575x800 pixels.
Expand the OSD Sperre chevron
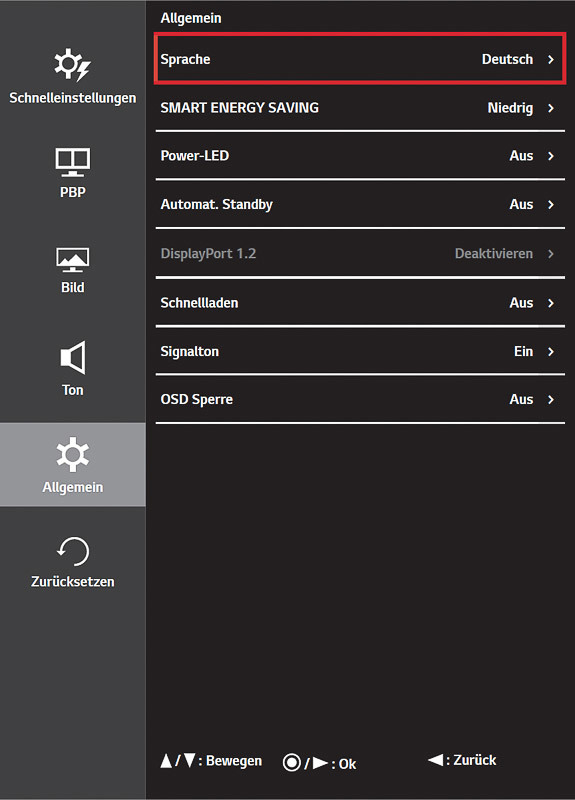551,399
